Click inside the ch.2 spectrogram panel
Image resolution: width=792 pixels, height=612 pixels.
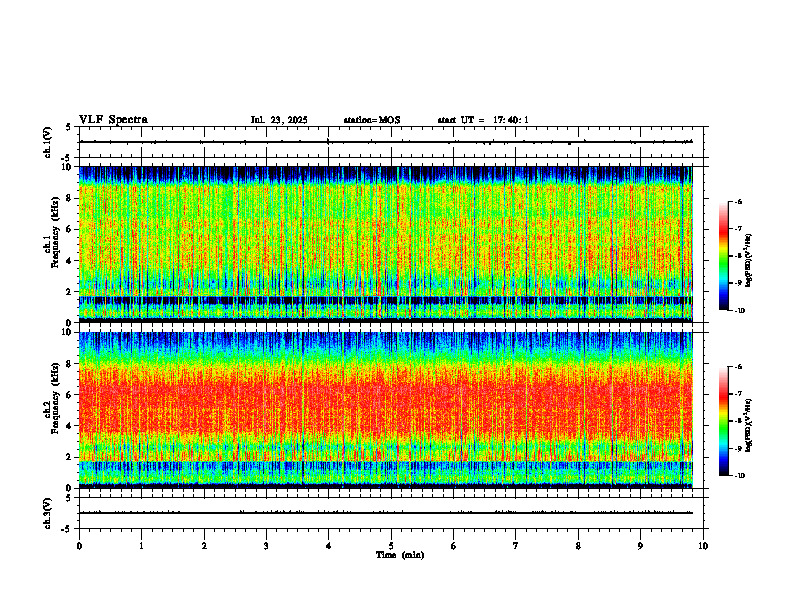pyautogui.click(x=386, y=410)
